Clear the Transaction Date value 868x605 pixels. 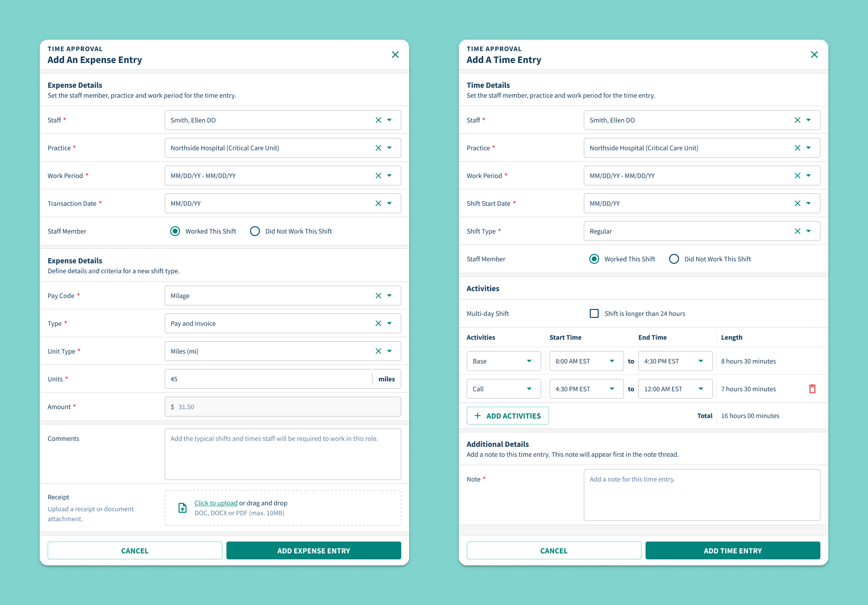point(378,203)
